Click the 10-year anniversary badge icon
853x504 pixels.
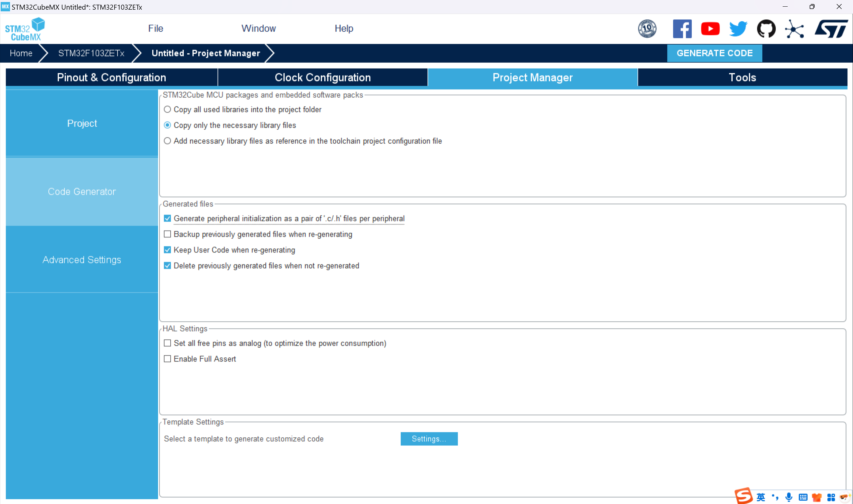tap(647, 29)
